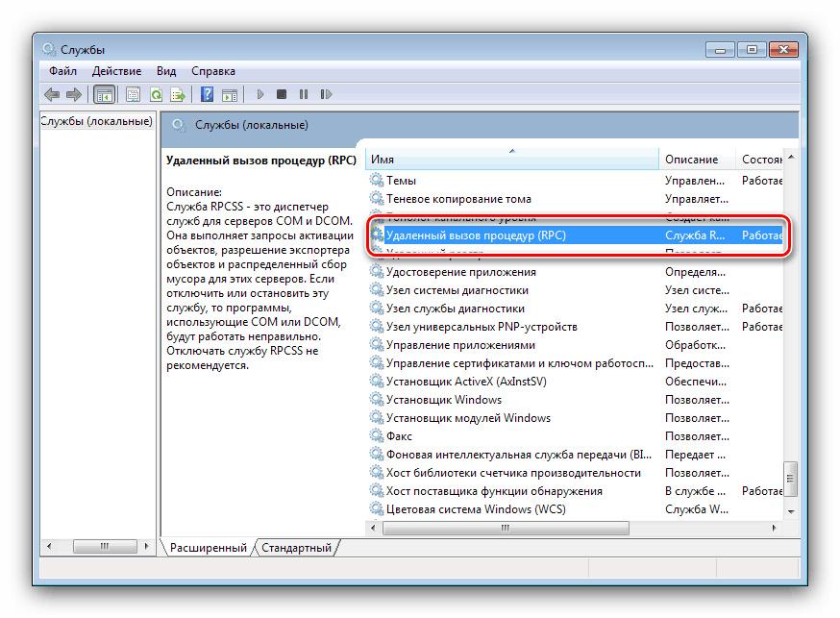Start the service with the Play icon
The height and width of the screenshot is (618, 840).
pyautogui.click(x=260, y=94)
